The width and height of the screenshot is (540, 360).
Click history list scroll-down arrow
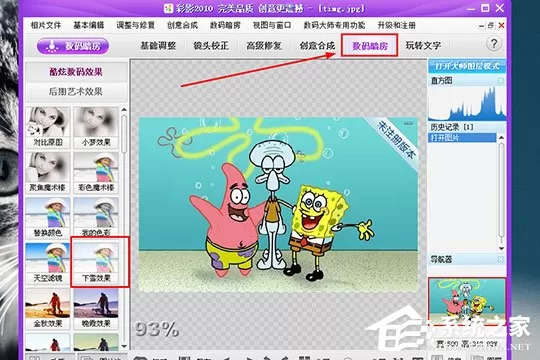(x=501, y=248)
